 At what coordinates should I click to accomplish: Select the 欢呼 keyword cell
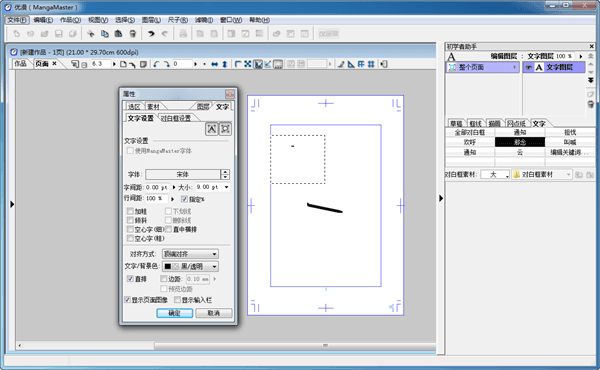coord(470,142)
